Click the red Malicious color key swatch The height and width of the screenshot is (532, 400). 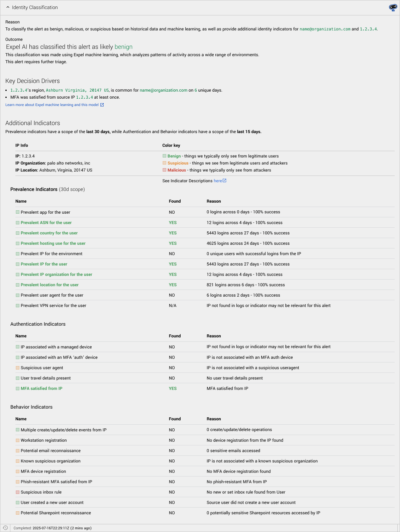(164, 170)
